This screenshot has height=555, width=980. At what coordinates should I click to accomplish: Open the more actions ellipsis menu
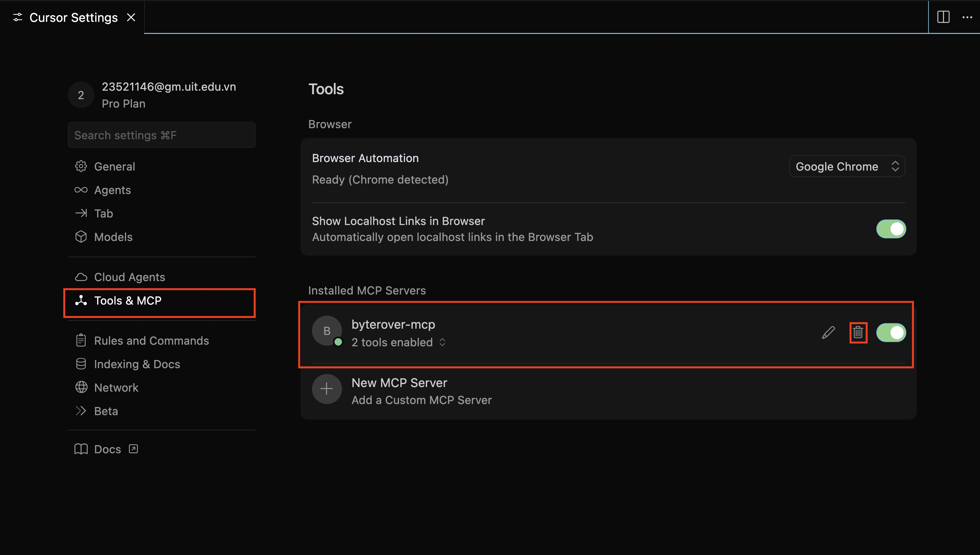(x=968, y=17)
